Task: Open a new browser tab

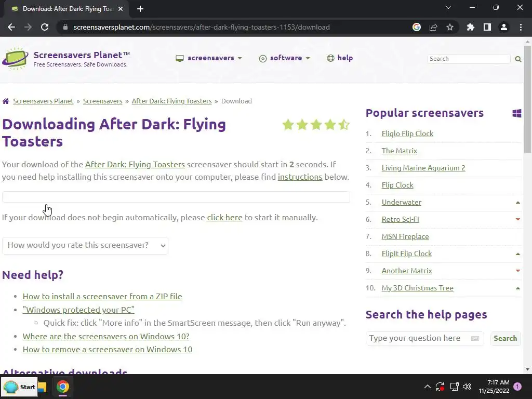Action: tap(140, 9)
